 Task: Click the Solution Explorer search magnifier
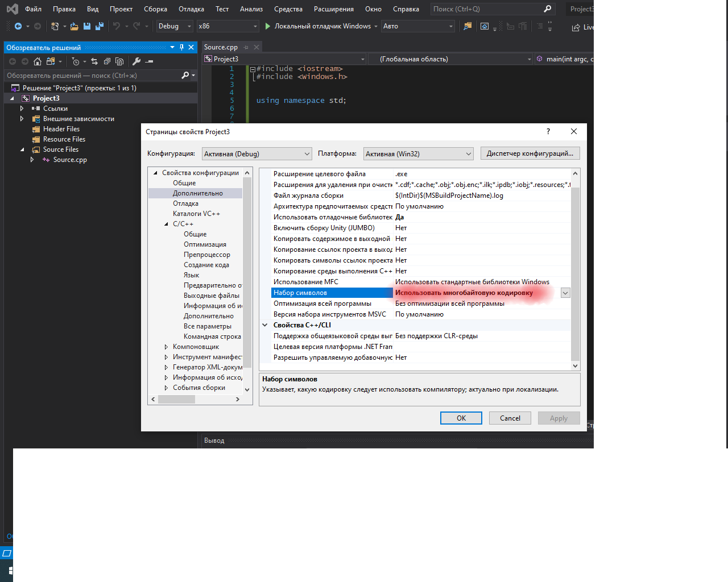coord(185,75)
